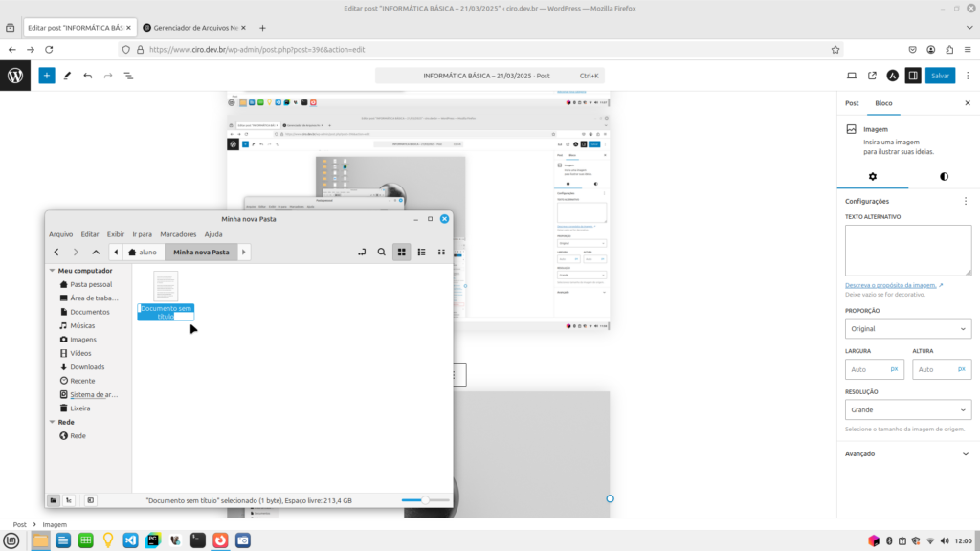Click the Texto Alternativo text area
The image size is (980, 551).
[908, 251]
